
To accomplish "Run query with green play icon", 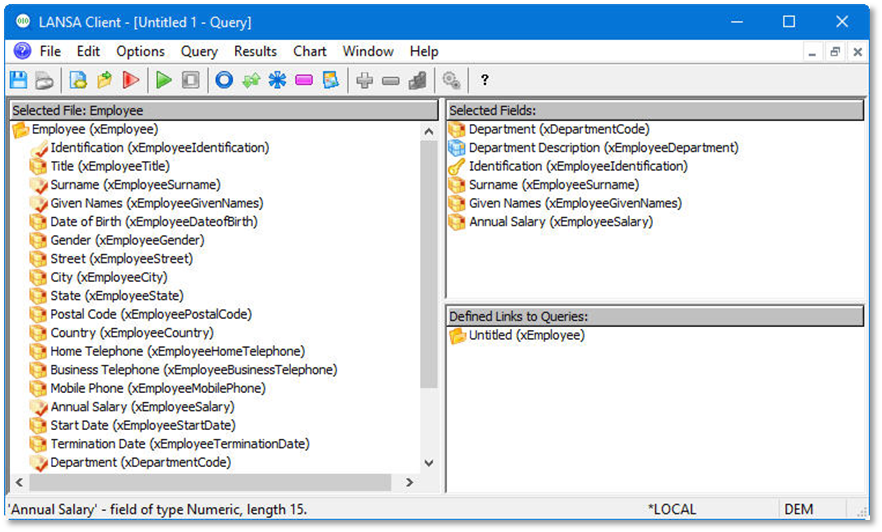I will (x=164, y=80).
